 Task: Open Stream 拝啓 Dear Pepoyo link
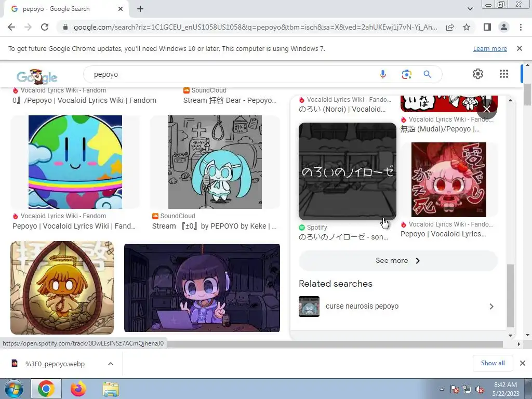[x=230, y=100]
